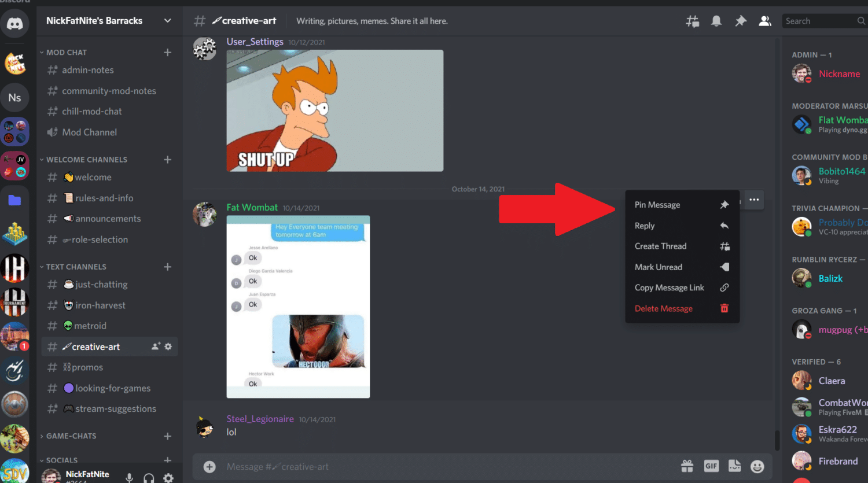Open the stream-suggestions channel
This screenshot has width=868, height=483.
tap(109, 409)
